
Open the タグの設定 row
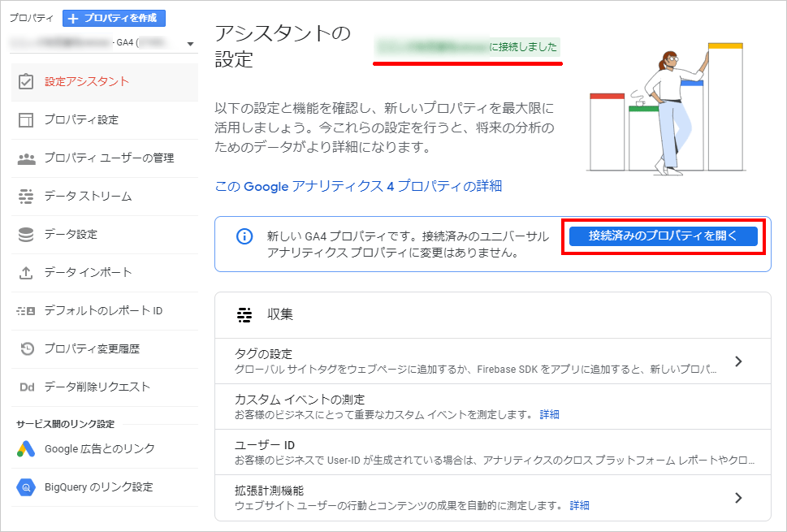(x=493, y=361)
